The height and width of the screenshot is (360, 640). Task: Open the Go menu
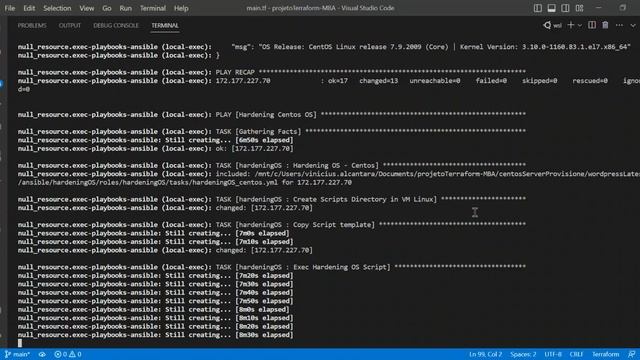(x=107, y=8)
